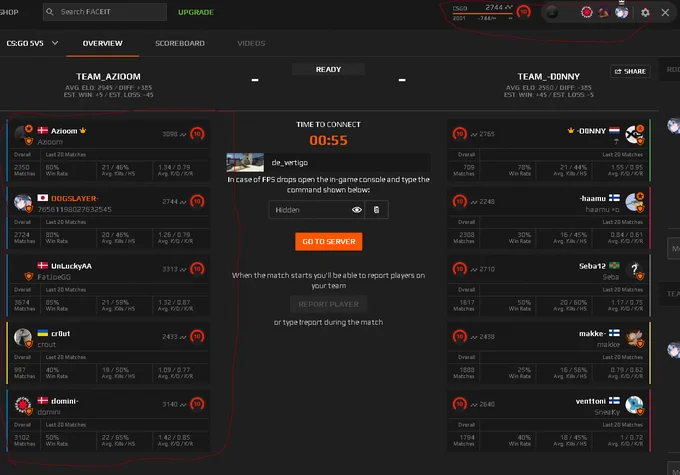Click DOGSLAYER-'s level 10 skill badge

click(197, 201)
